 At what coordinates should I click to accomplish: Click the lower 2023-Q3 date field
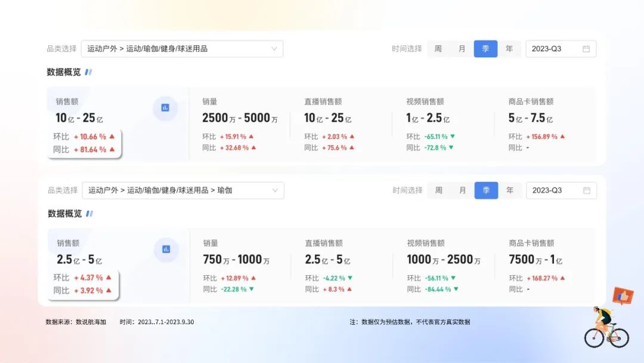tap(562, 190)
